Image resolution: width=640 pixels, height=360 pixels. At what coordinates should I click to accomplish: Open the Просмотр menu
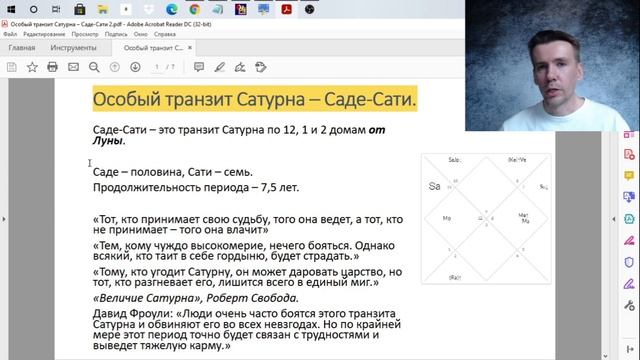click(85, 34)
